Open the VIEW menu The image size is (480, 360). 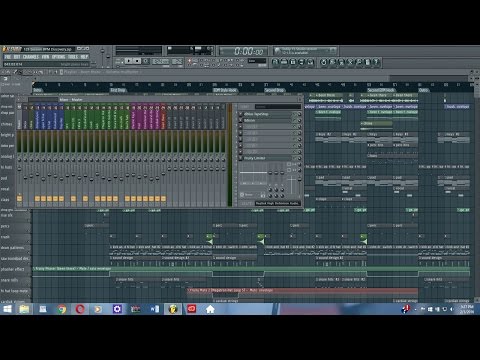pyautogui.click(x=45, y=57)
